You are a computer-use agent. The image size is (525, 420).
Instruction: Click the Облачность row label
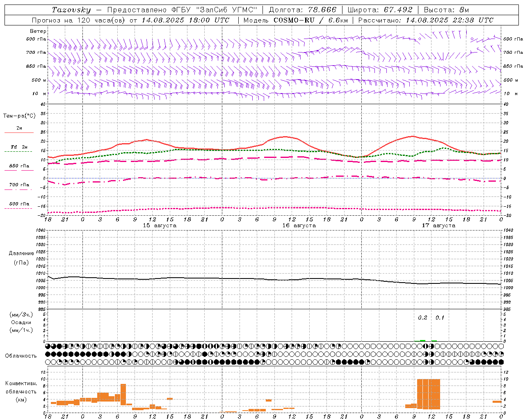[21, 356]
